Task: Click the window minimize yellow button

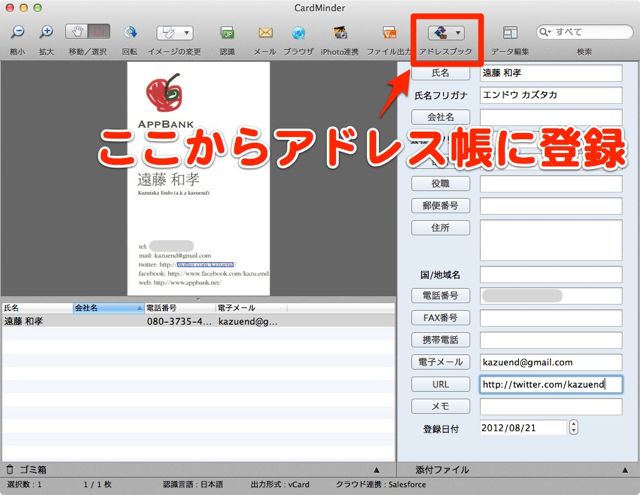Action: click(24, 8)
